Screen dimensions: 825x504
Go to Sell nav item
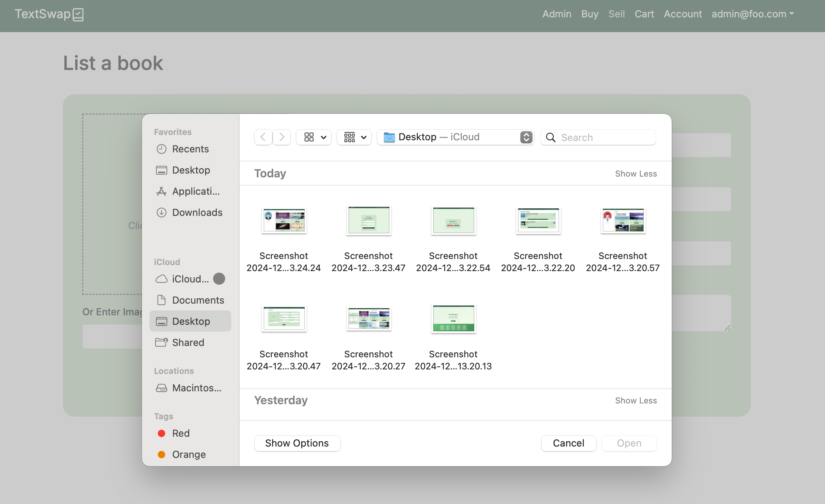click(x=616, y=14)
